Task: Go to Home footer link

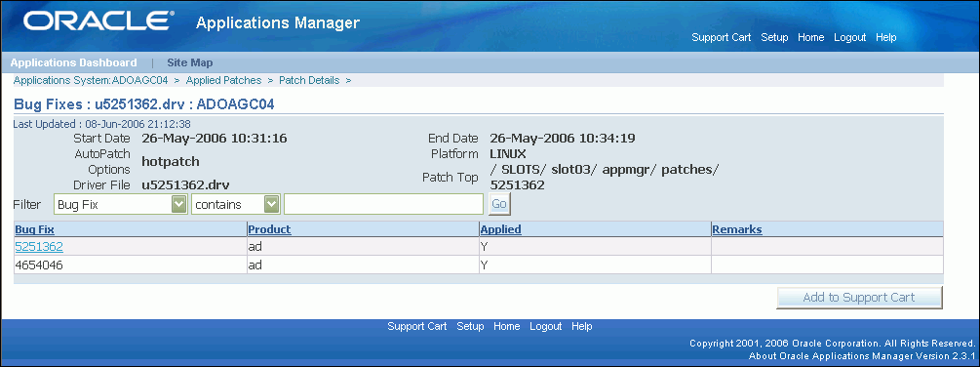Action: pos(506,326)
